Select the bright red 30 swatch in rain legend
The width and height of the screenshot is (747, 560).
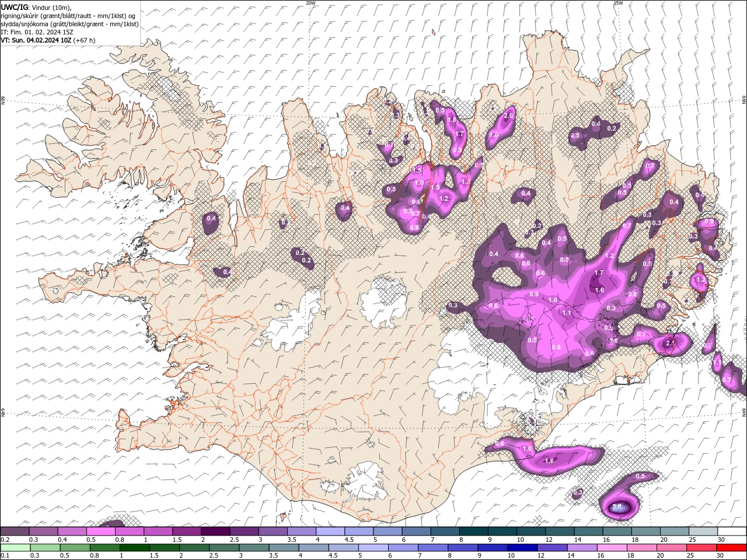coord(731,547)
